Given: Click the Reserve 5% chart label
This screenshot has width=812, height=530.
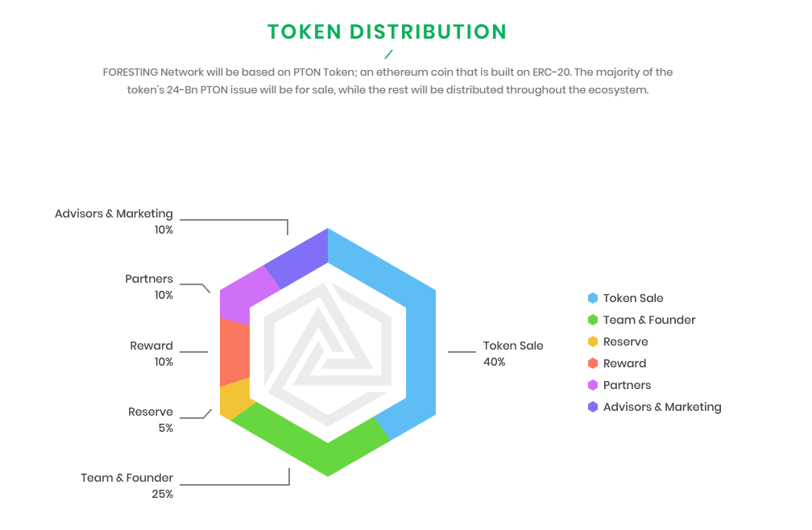Looking at the screenshot, I should (x=151, y=419).
